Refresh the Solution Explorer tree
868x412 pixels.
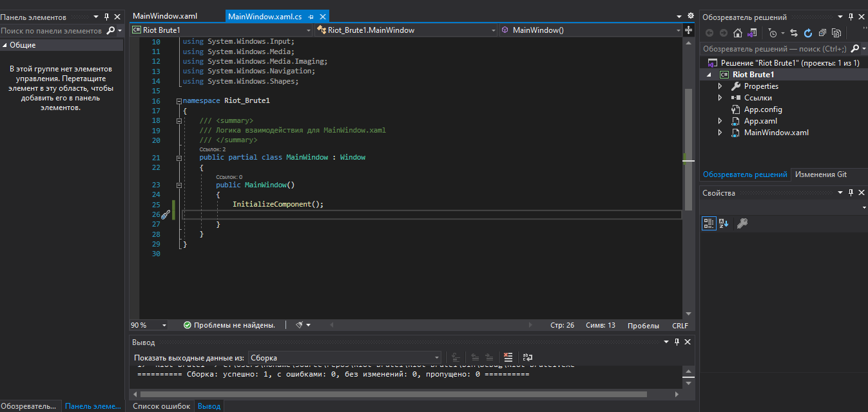pos(808,33)
